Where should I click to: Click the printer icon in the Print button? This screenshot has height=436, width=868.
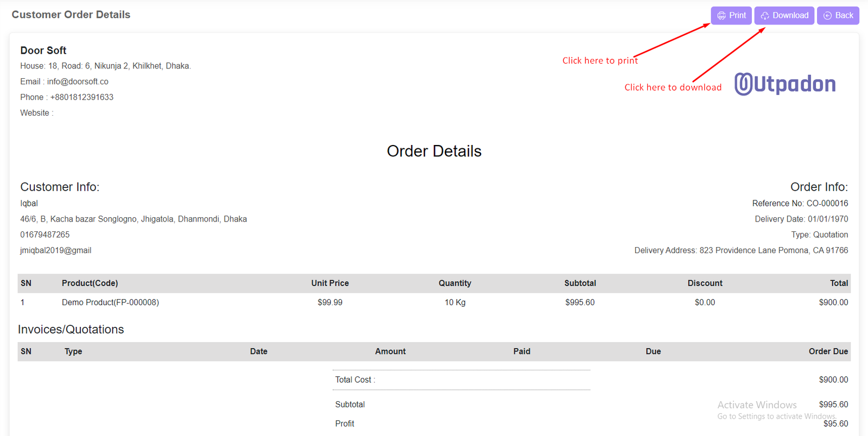click(721, 16)
